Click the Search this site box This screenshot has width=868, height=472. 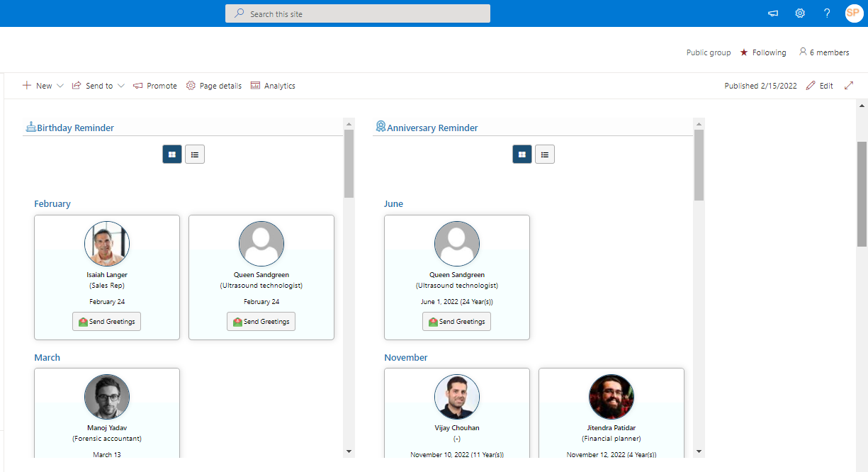(357, 13)
